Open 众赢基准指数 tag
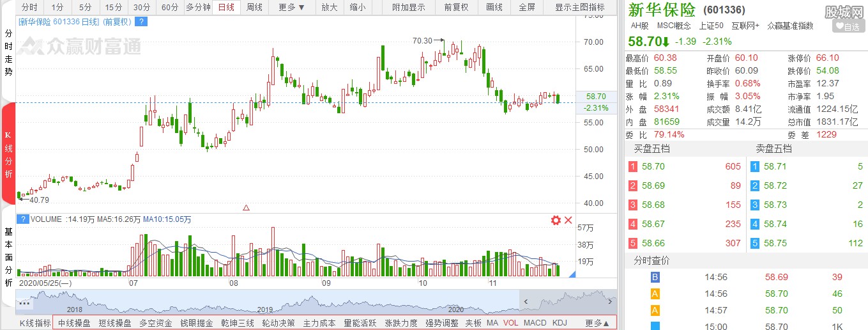 tap(790, 26)
